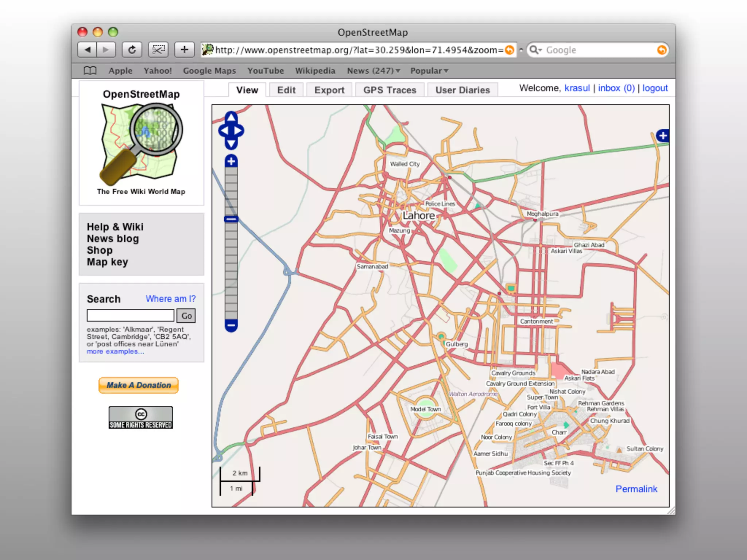This screenshot has width=747, height=560.
Task: Open the Google Maps bookmark
Action: [209, 71]
